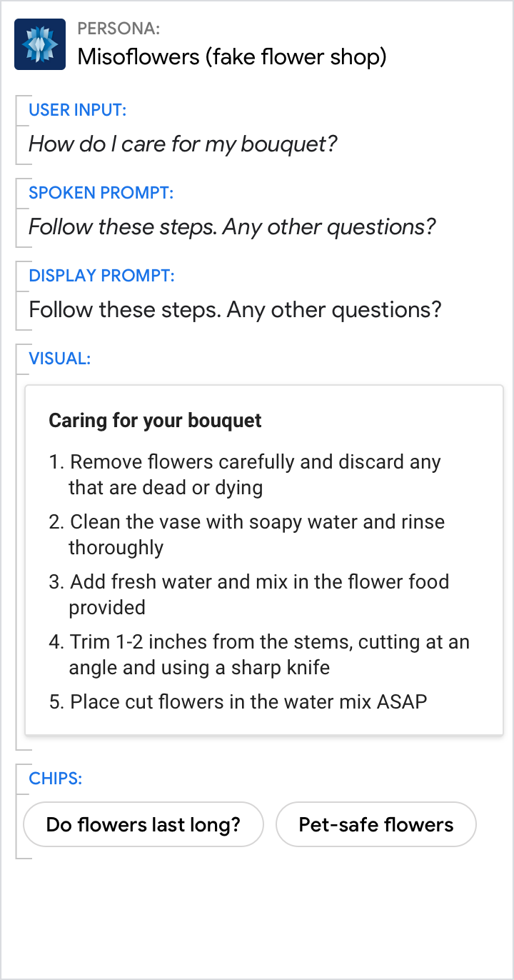Click the PERSONA label
The width and height of the screenshot is (514, 980).
tap(119, 29)
